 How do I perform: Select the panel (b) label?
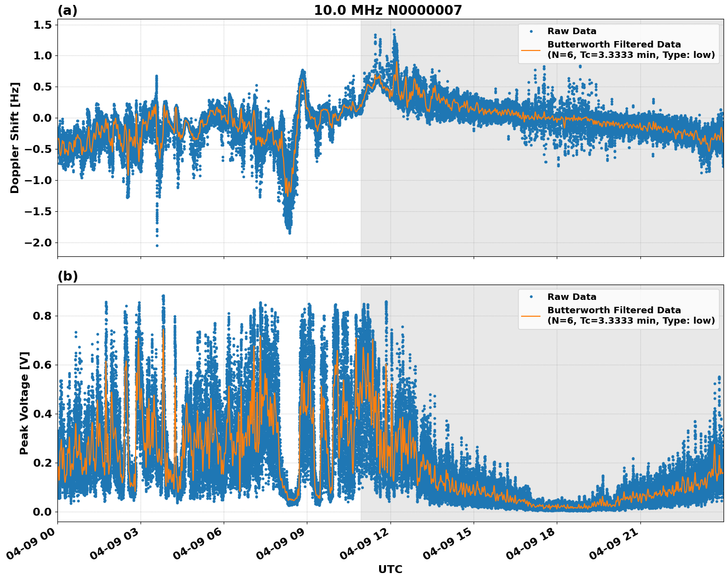pos(68,276)
